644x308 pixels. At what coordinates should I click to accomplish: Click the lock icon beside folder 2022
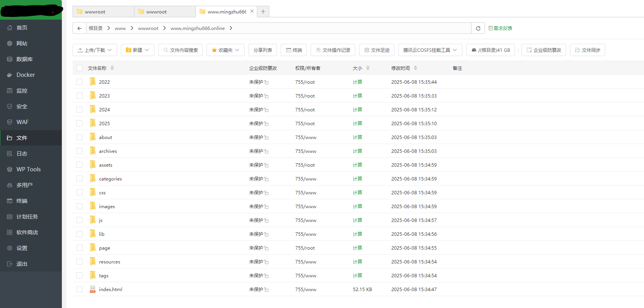[267, 82]
